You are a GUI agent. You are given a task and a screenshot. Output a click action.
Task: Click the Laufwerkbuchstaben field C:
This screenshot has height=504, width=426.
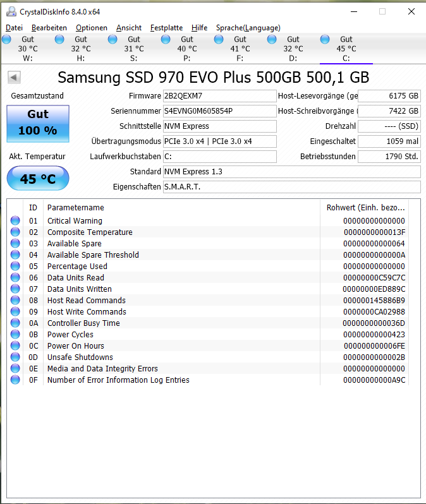point(220,157)
